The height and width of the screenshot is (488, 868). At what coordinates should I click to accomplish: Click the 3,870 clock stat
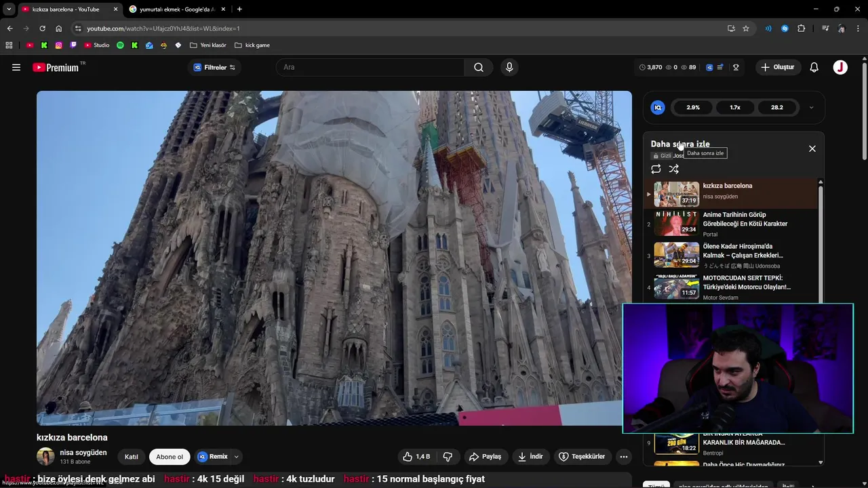[x=650, y=67]
